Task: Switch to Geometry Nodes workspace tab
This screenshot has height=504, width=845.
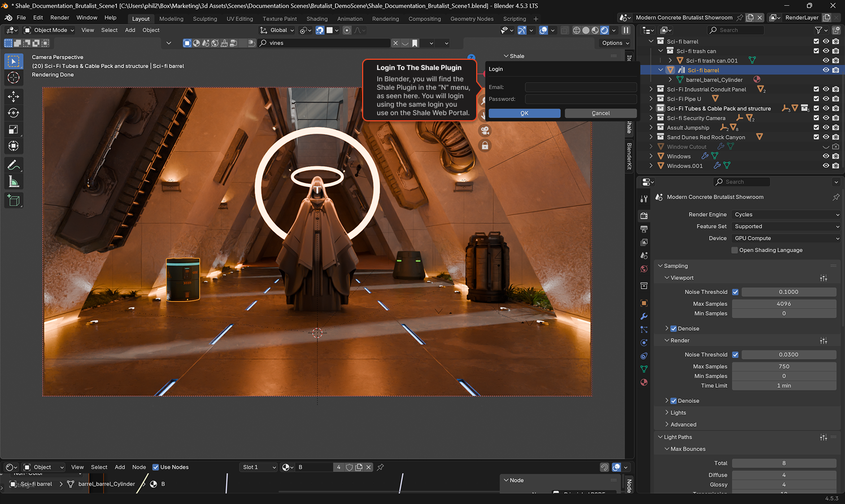Action: (x=472, y=19)
